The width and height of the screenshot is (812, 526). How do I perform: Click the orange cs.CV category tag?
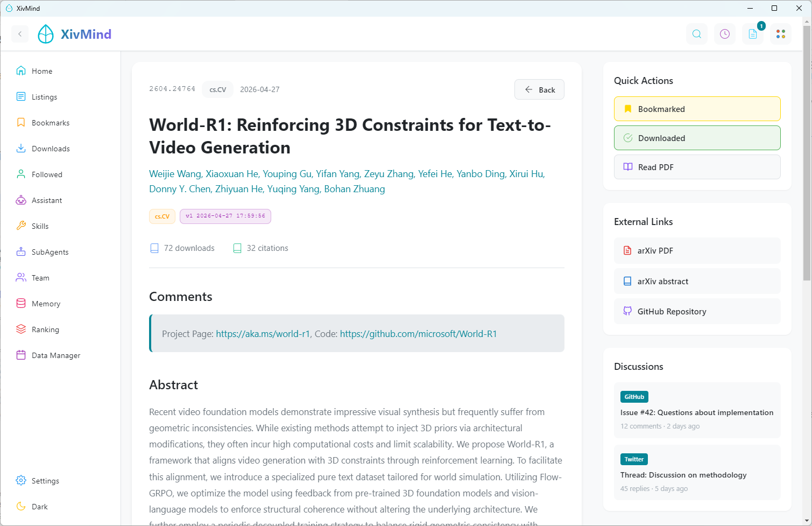pos(162,216)
